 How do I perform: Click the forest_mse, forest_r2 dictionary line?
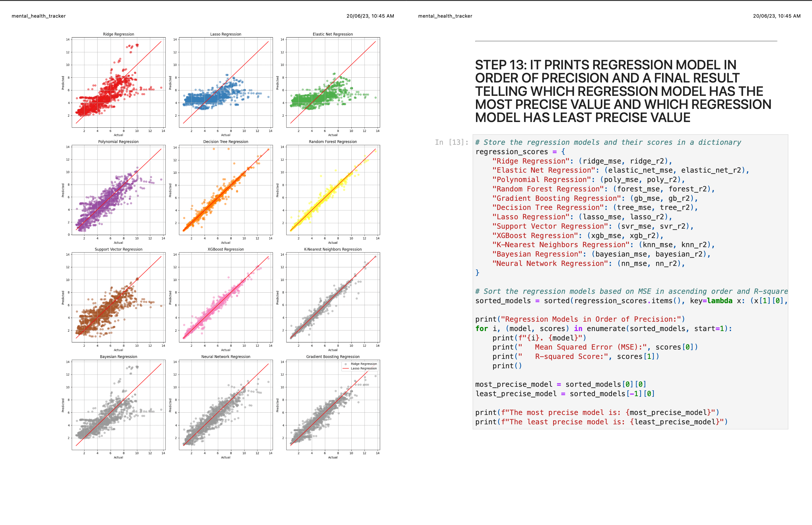coord(604,189)
